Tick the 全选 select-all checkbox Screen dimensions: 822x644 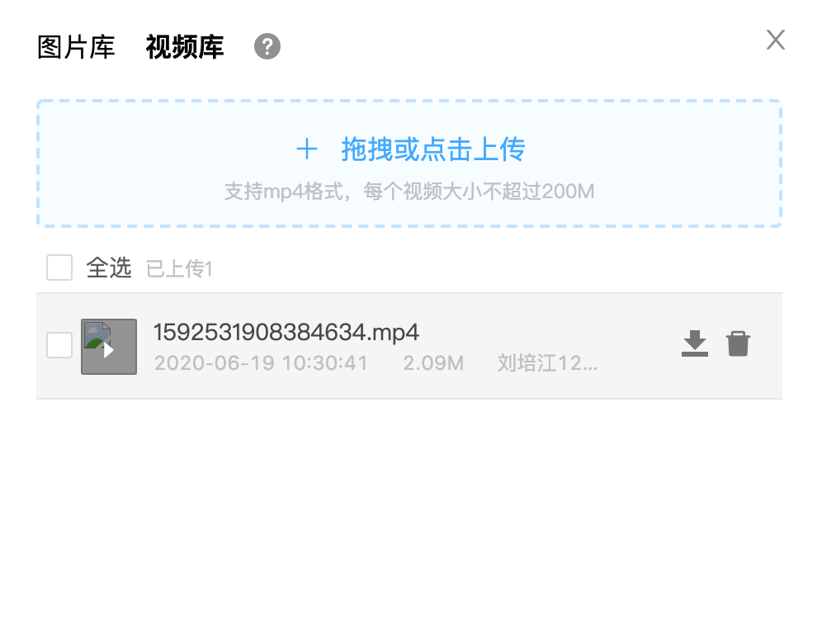pyautogui.click(x=59, y=268)
